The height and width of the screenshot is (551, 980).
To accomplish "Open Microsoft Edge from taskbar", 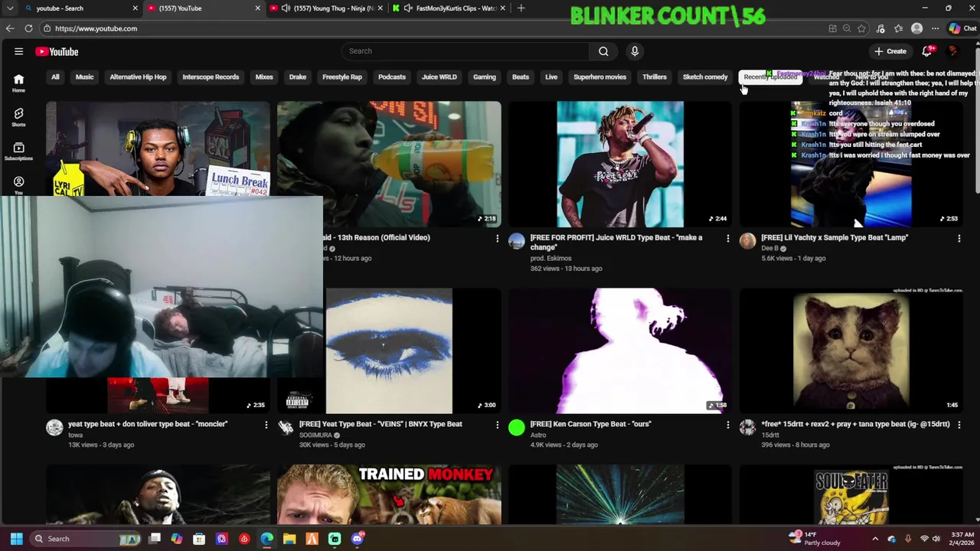I will (266, 539).
